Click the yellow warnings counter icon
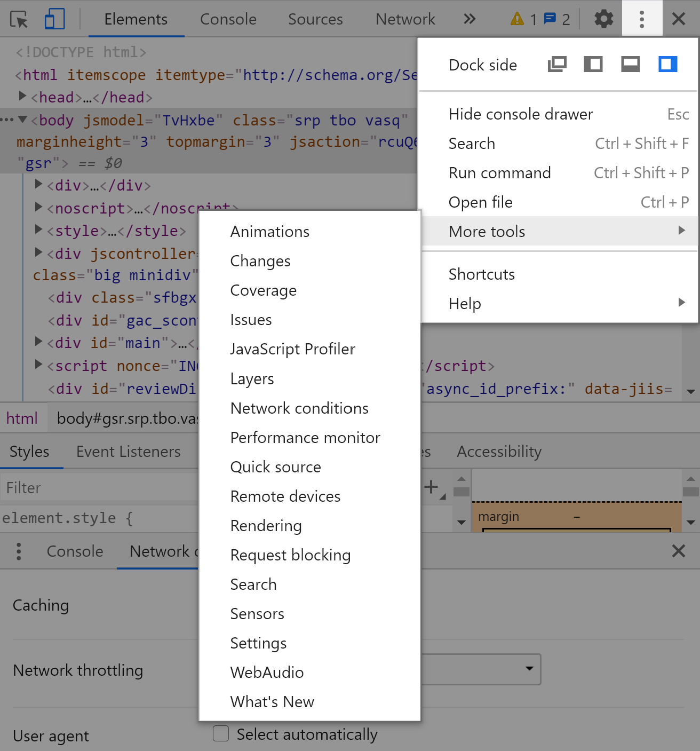This screenshot has width=700, height=751. (x=518, y=19)
